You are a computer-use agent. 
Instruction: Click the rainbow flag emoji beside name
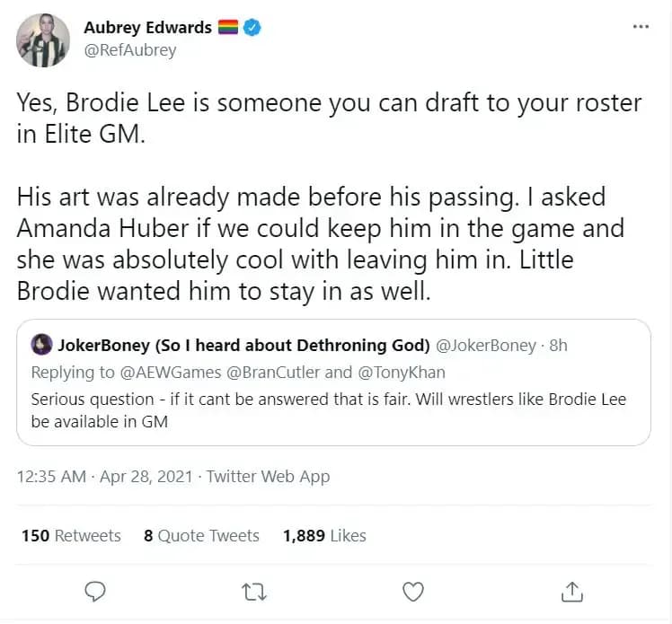coord(228,28)
